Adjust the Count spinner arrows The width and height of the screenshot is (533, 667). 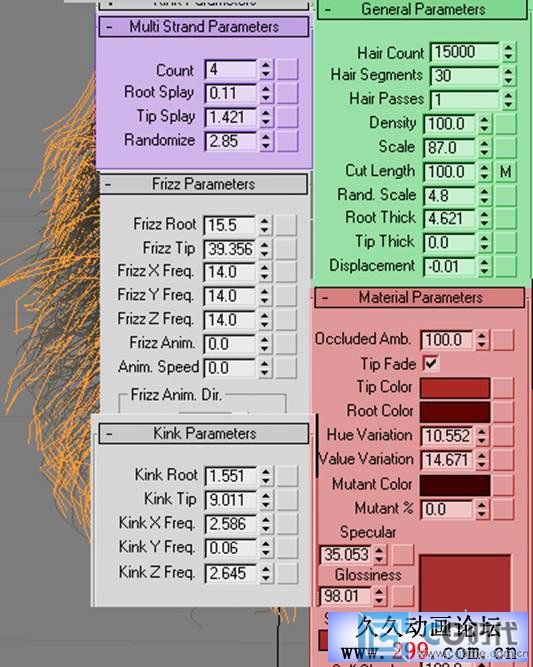pyautogui.click(x=266, y=70)
